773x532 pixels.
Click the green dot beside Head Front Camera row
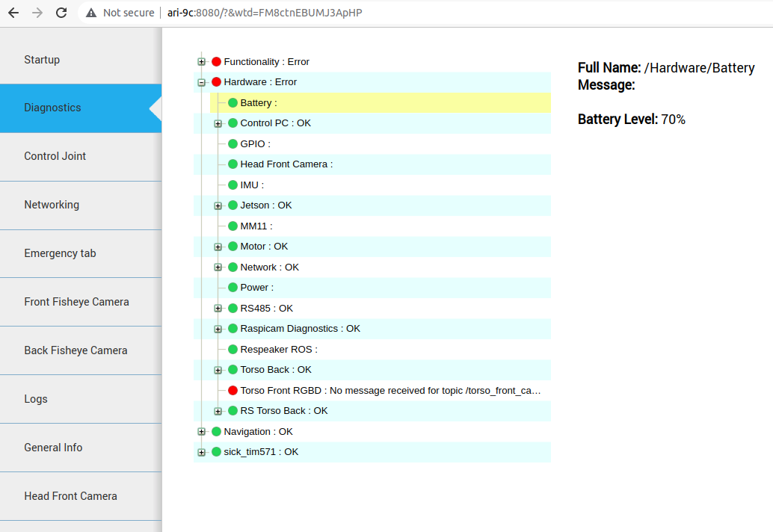(x=233, y=164)
